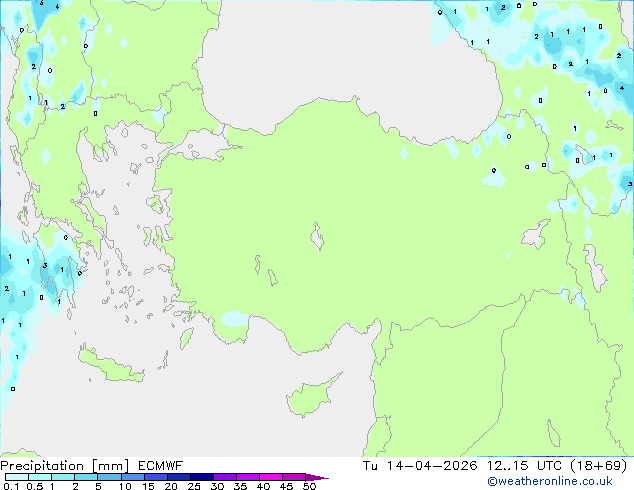Click the '30' legend scale label

pos(218,486)
